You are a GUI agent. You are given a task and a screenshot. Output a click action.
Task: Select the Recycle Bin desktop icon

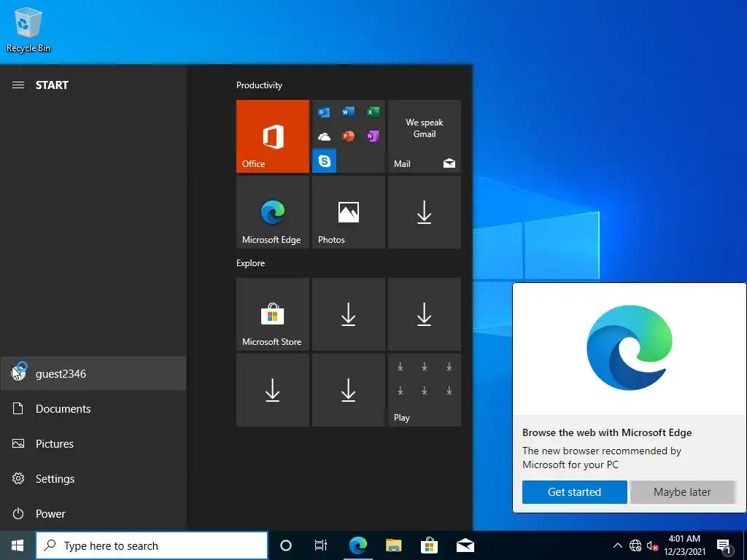28,29
